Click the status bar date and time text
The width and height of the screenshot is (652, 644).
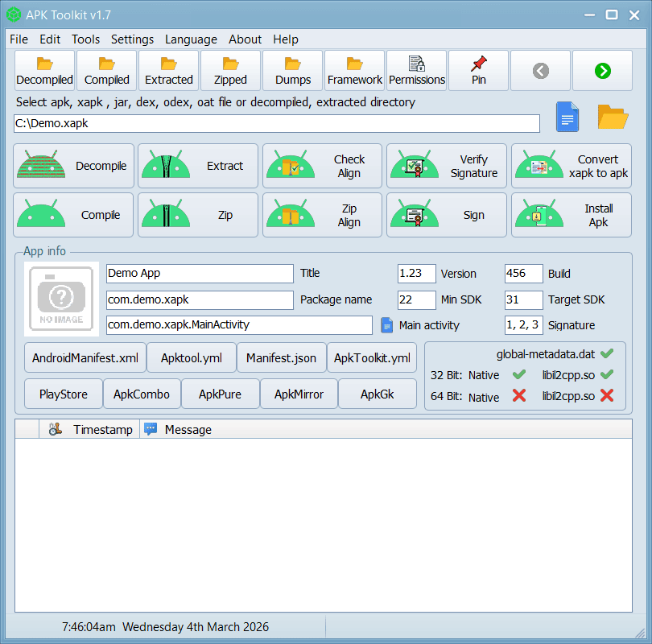coord(166,626)
